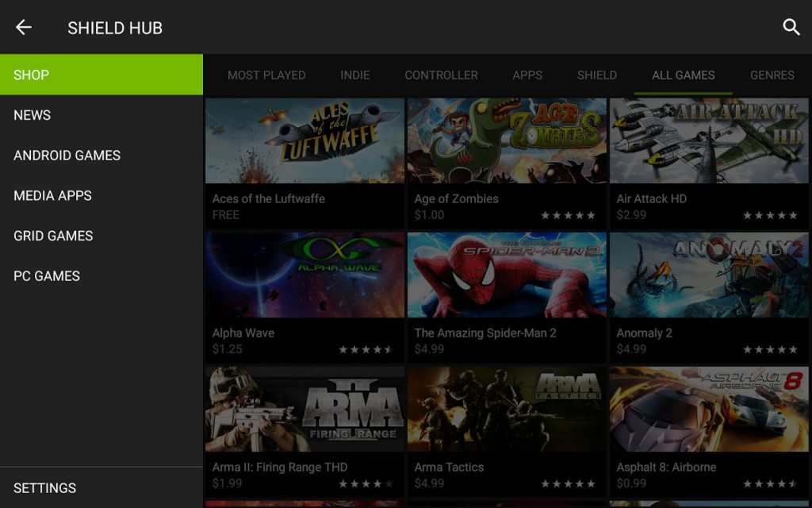Click Arma II Firing Range star rating
This screenshot has height=508, width=812.
point(366,483)
